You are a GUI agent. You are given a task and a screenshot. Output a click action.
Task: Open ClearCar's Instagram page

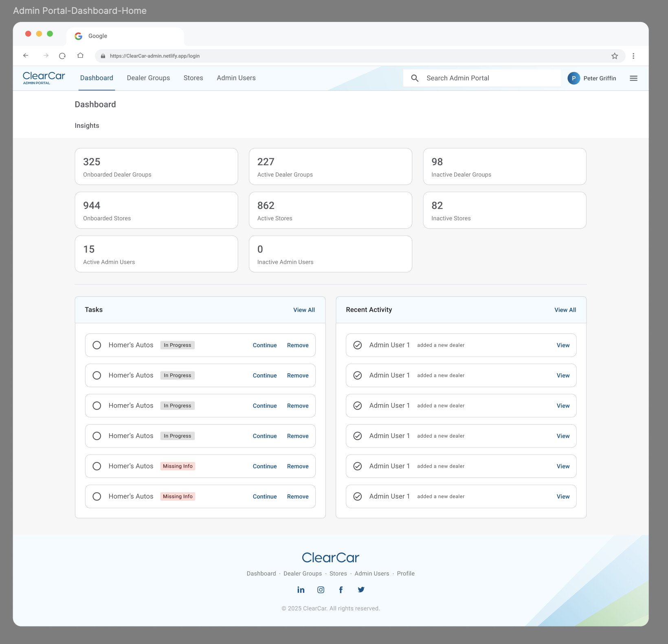321,589
